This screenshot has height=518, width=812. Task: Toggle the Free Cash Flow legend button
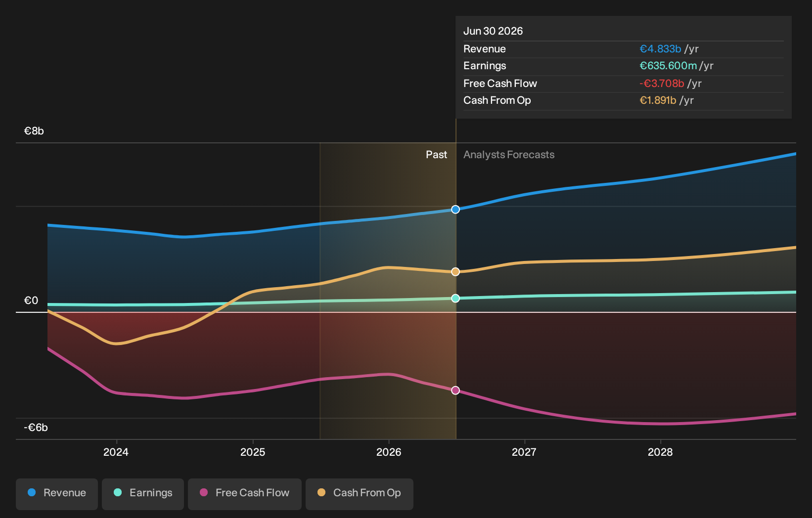click(x=245, y=494)
